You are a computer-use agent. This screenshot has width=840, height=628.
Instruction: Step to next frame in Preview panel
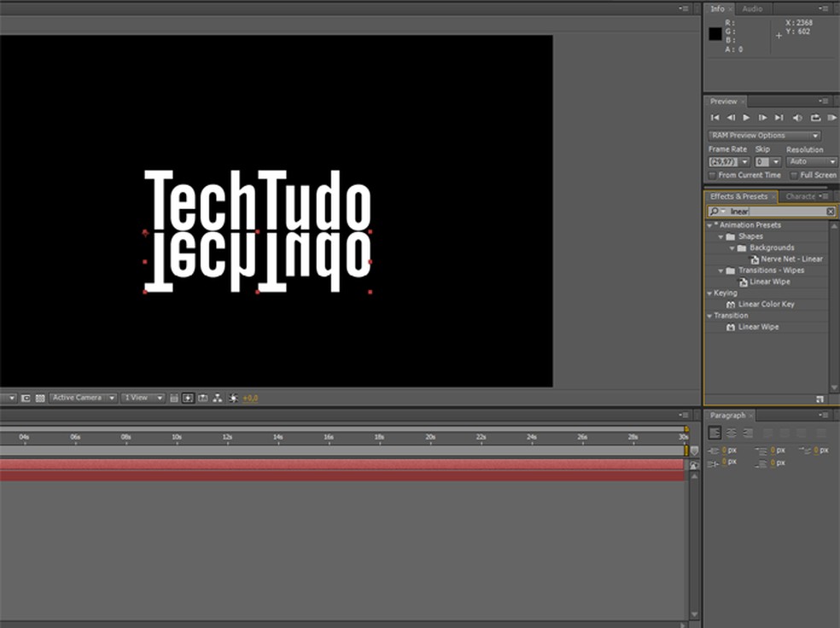[762, 118]
